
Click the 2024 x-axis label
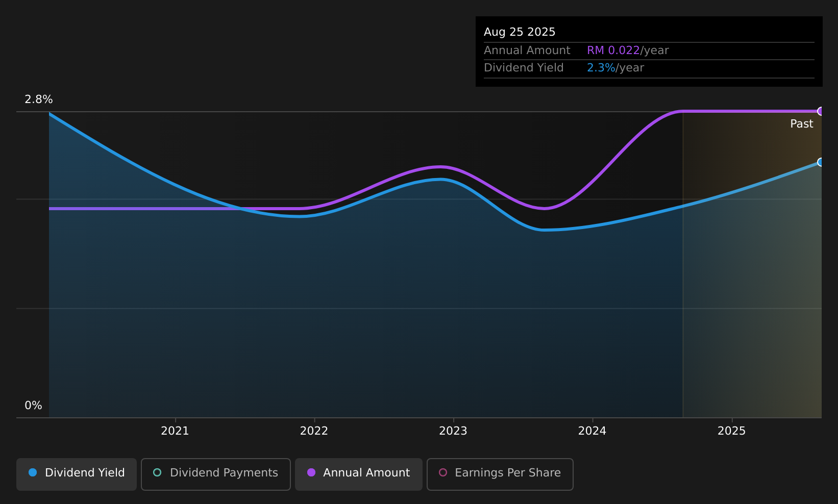coord(593,431)
